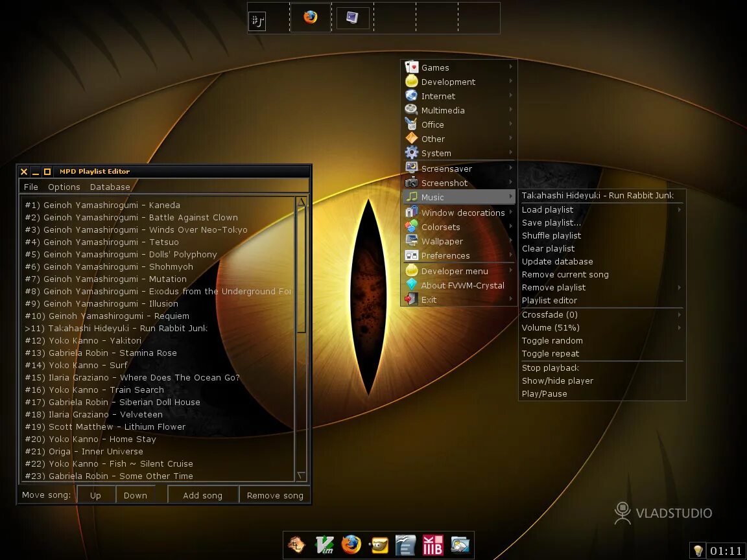Click the About FVWM-Crystal gem icon

point(412,285)
